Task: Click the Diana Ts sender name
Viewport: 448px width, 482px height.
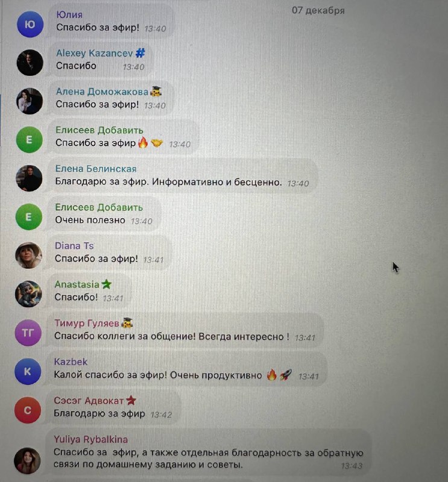Action: pos(74,246)
